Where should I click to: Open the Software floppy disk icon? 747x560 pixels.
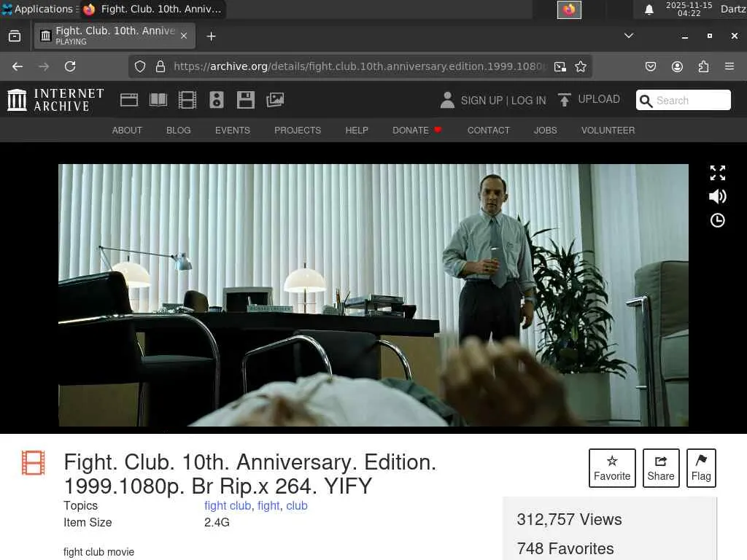(245, 100)
